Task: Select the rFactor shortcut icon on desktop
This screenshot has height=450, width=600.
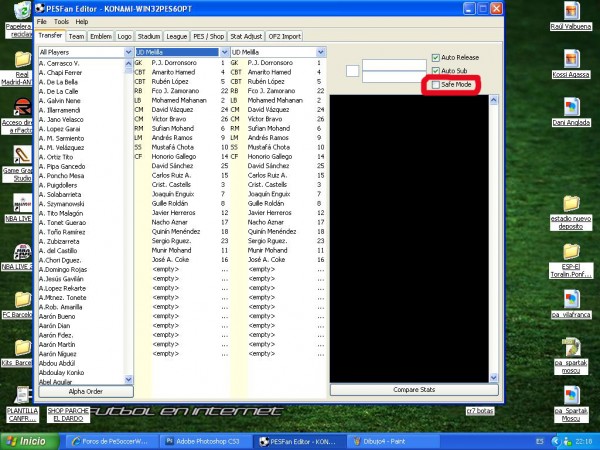Action: (x=22, y=107)
